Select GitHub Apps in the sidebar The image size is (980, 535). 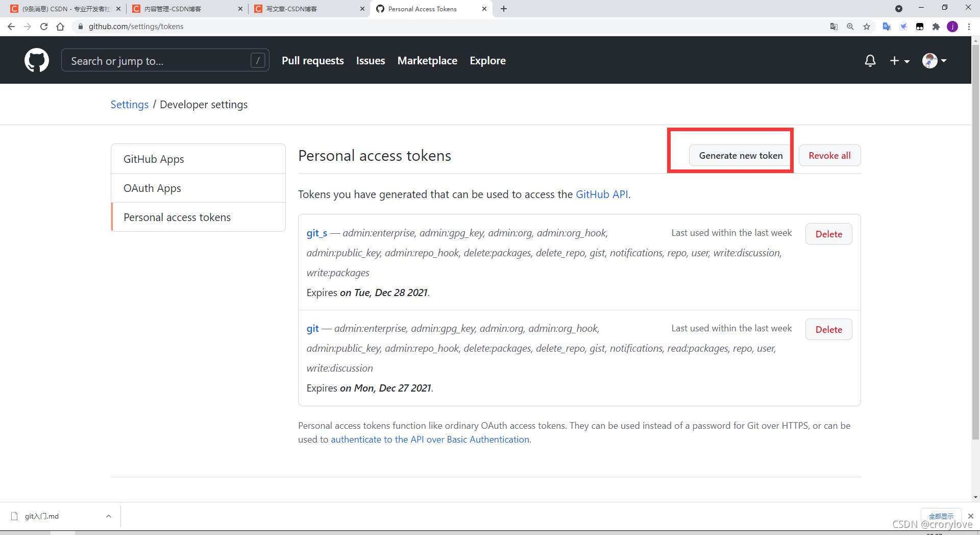tap(198, 159)
